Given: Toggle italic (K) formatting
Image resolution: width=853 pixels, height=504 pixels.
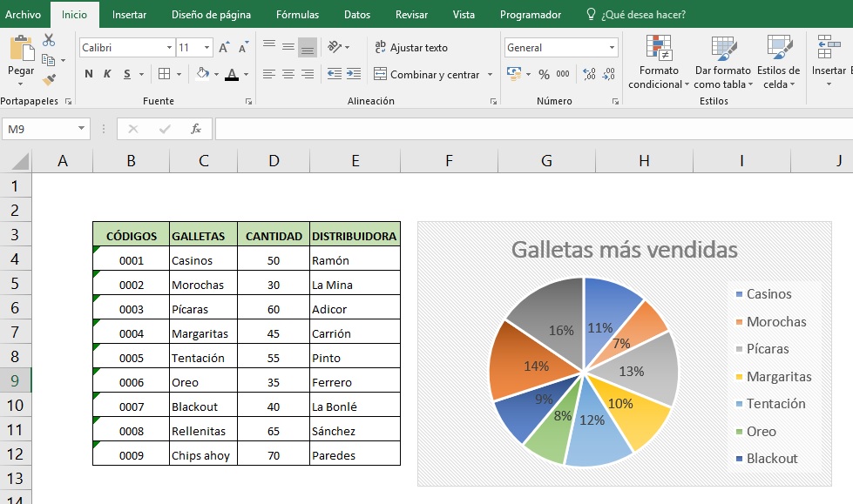Looking at the screenshot, I should (x=108, y=75).
